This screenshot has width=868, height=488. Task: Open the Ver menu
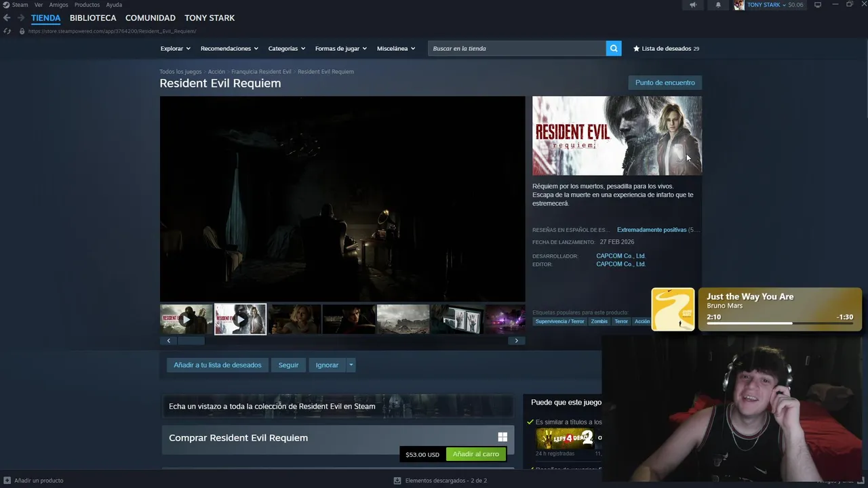[39, 5]
